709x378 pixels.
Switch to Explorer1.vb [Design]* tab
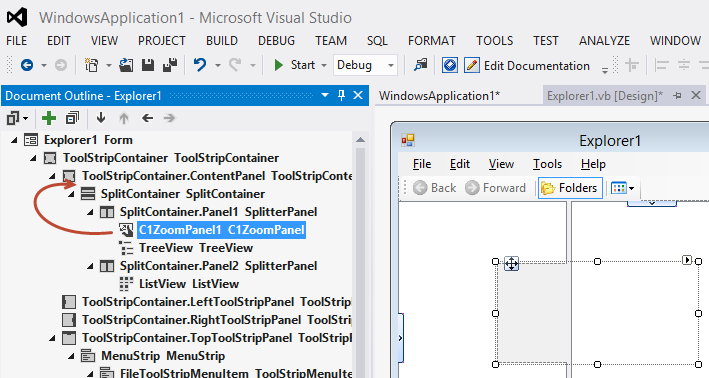coord(605,96)
